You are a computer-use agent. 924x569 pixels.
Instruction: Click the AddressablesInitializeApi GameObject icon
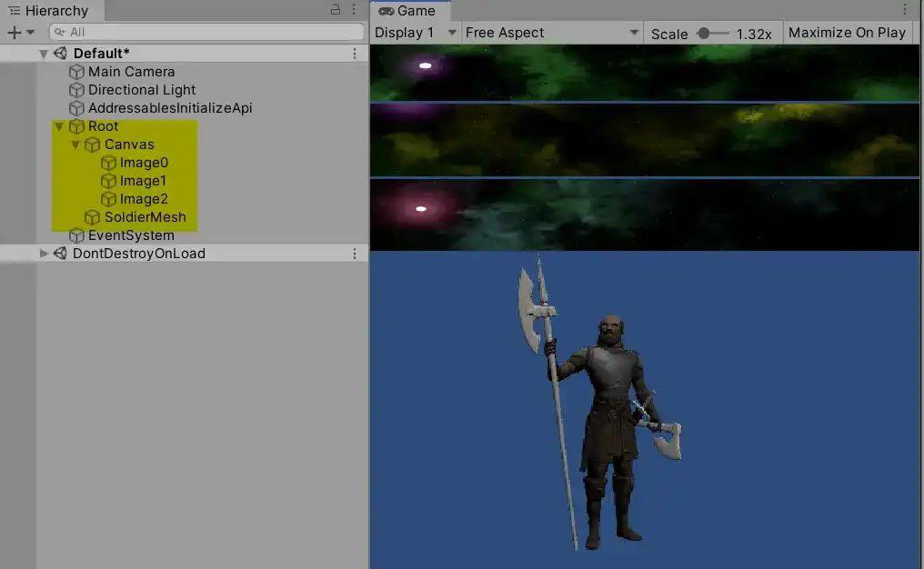pyautogui.click(x=75, y=108)
